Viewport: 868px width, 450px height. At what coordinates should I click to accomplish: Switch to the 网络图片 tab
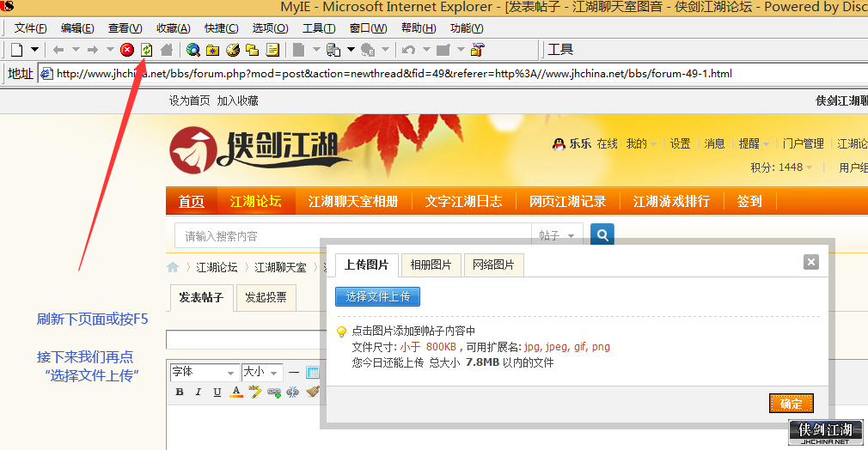click(493, 265)
